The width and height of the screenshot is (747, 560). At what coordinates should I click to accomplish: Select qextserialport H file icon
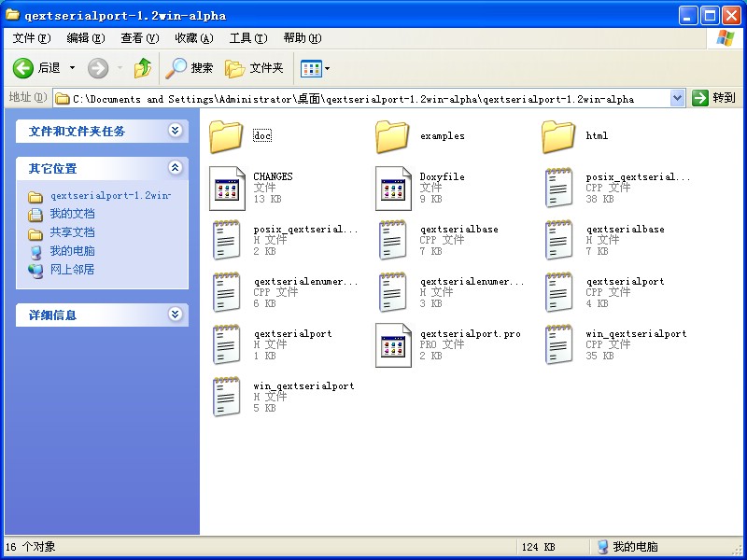click(226, 344)
